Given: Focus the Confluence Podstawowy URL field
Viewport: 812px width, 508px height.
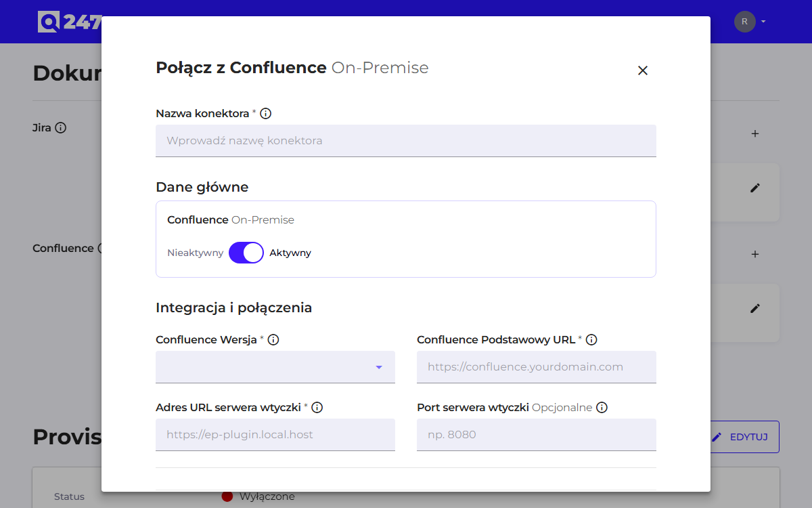Looking at the screenshot, I should click(537, 367).
